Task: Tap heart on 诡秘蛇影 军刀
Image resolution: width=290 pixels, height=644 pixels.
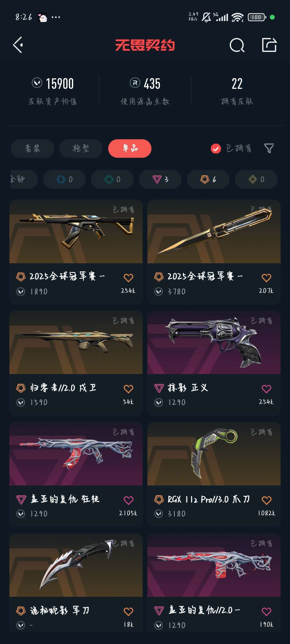Action: coord(128,611)
